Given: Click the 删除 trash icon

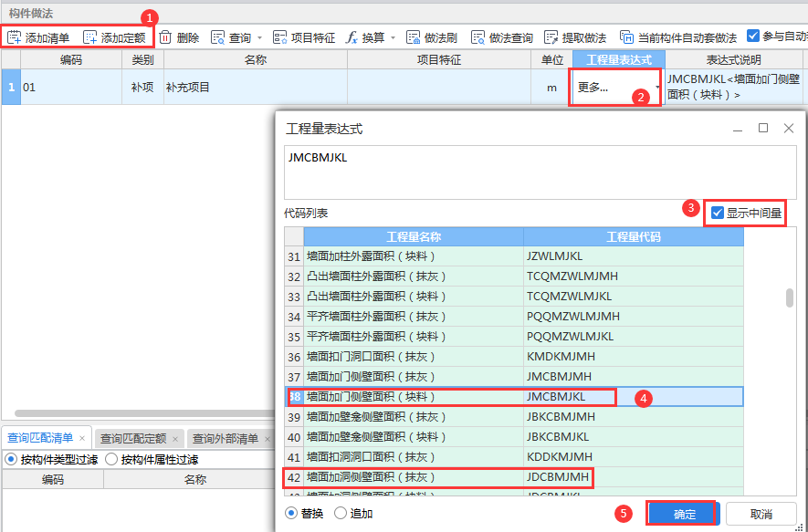Looking at the screenshot, I should pyautogui.click(x=165, y=37).
